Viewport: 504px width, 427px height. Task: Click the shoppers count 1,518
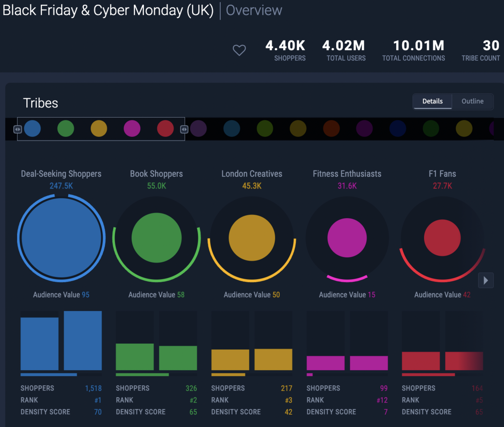[93, 388]
